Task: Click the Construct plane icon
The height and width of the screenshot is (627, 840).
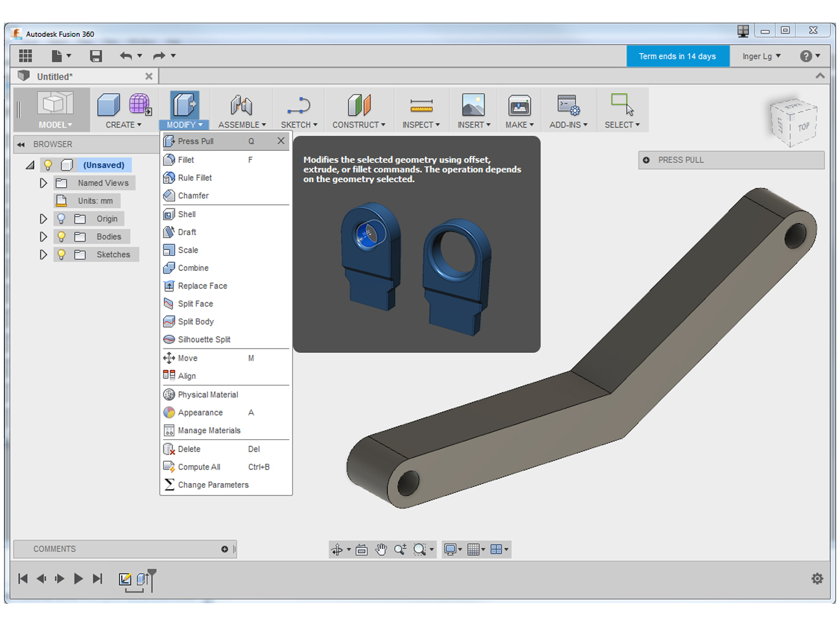Action: click(358, 104)
